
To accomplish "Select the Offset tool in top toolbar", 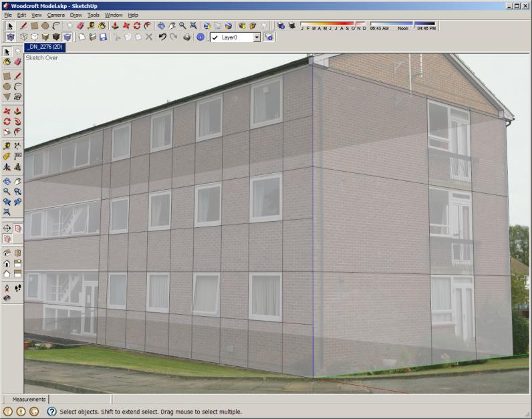I will [148, 26].
